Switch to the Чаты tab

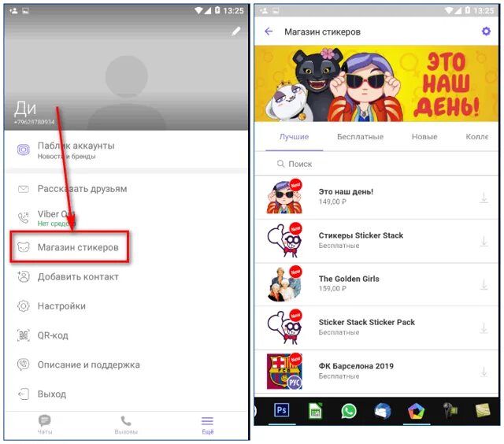pyautogui.click(x=45, y=424)
